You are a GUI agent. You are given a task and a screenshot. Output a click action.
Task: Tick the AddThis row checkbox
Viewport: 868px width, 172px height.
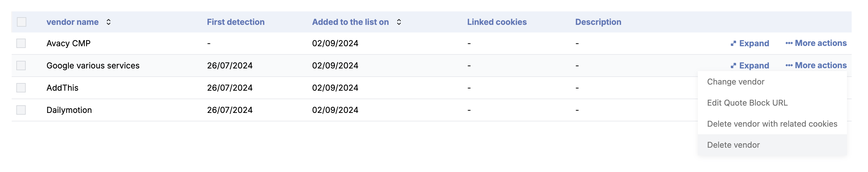click(x=21, y=88)
